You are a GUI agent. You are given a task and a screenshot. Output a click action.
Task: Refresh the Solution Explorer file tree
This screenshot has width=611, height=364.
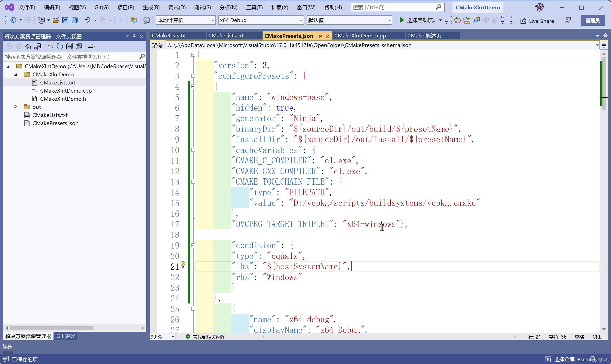pyautogui.click(x=60, y=46)
